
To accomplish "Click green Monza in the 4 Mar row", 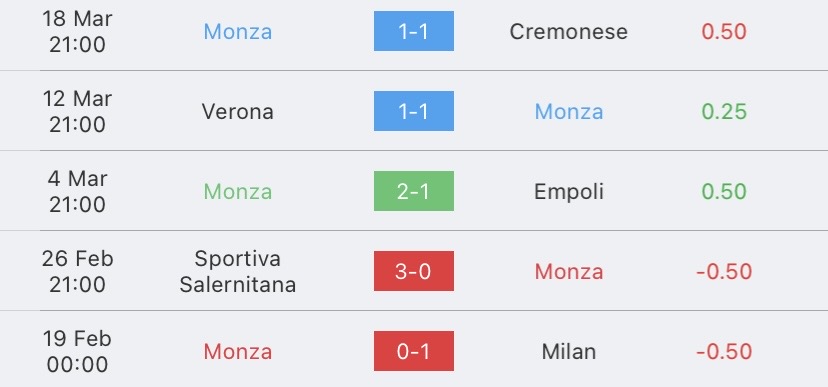I will tap(238, 192).
